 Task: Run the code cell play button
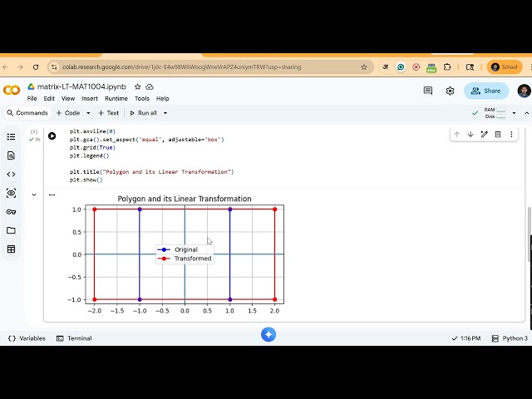[52, 136]
